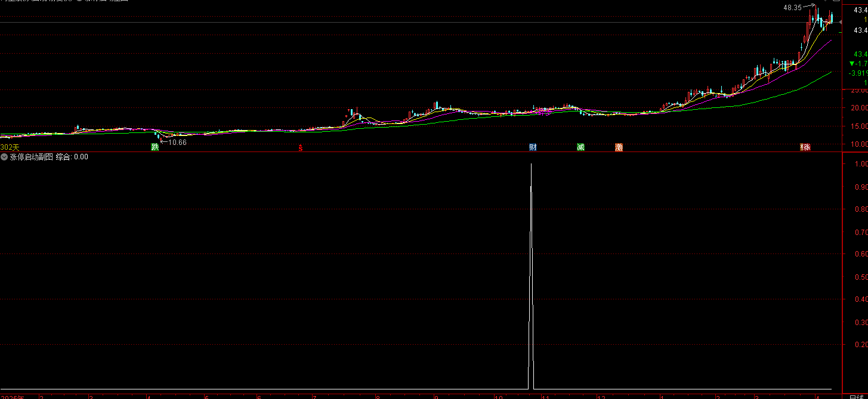
Task: Jump to month 7 on the time axis
Action: point(314,397)
